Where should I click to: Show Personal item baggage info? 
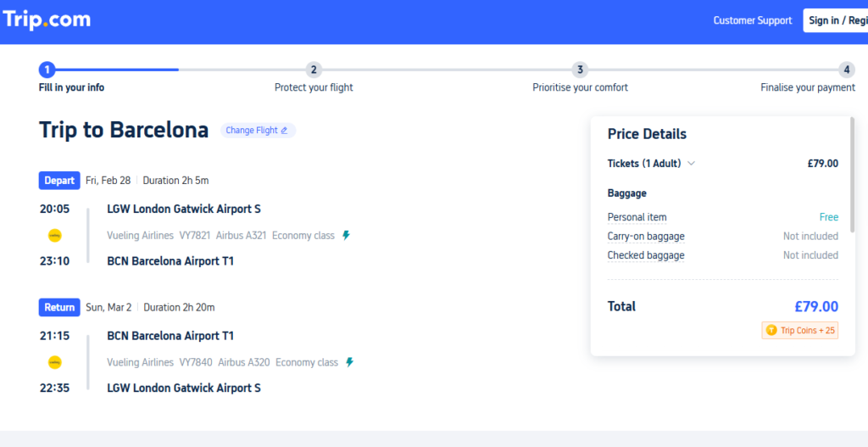[x=637, y=217]
